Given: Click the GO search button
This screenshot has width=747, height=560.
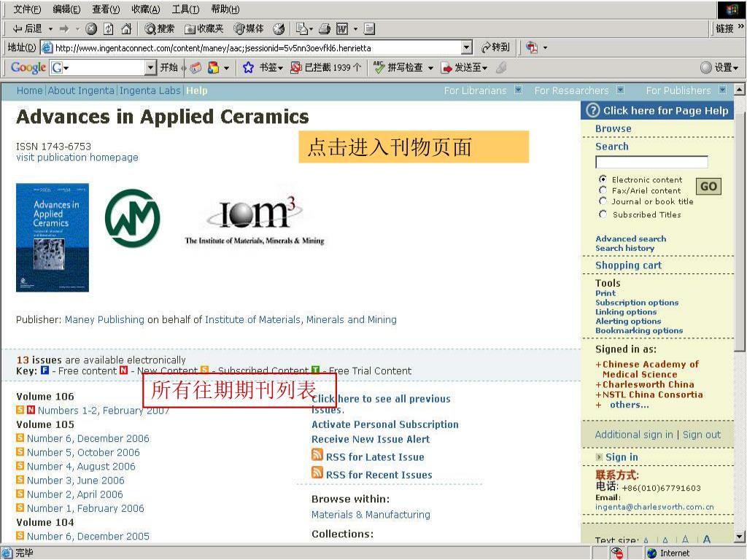Looking at the screenshot, I should coord(708,186).
